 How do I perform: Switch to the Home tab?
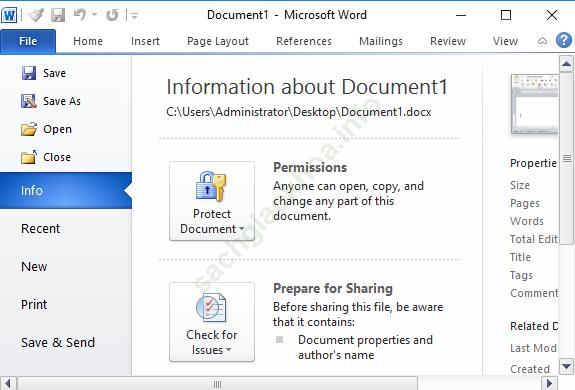click(88, 41)
